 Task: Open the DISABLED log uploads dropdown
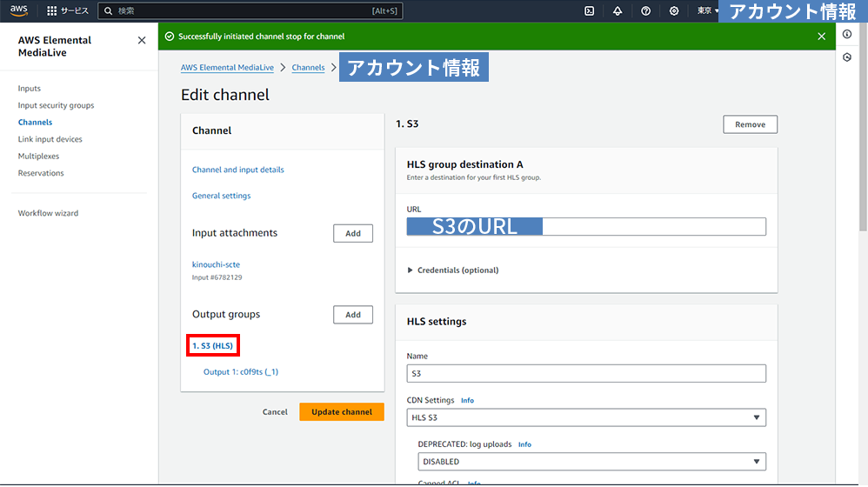tap(591, 462)
